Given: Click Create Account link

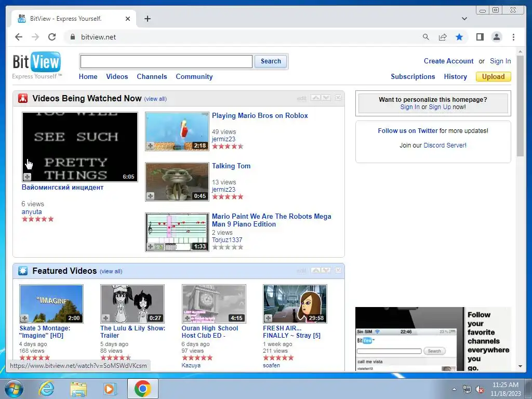Looking at the screenshot, I should point(448,61).
